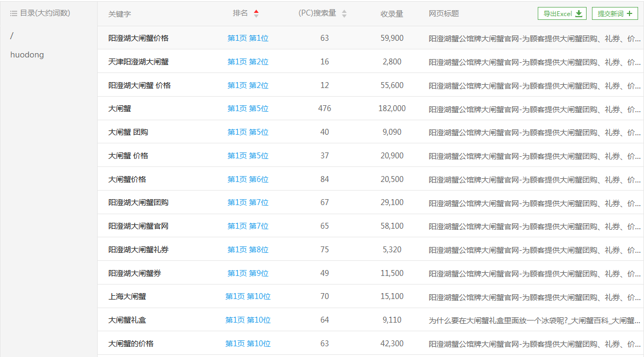
Task: Sort by 排名 column arrow icon
Action: (256, 13)
